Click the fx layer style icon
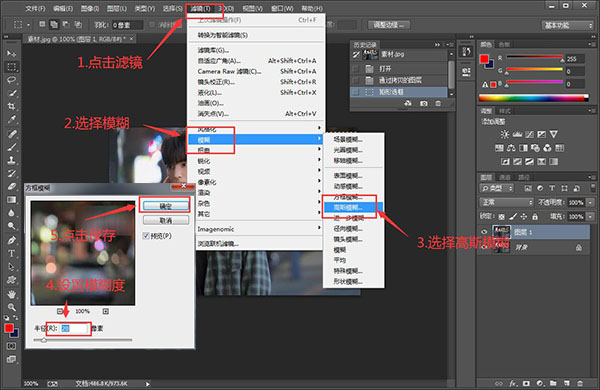The image size is (600, 390). click(513, 383)
